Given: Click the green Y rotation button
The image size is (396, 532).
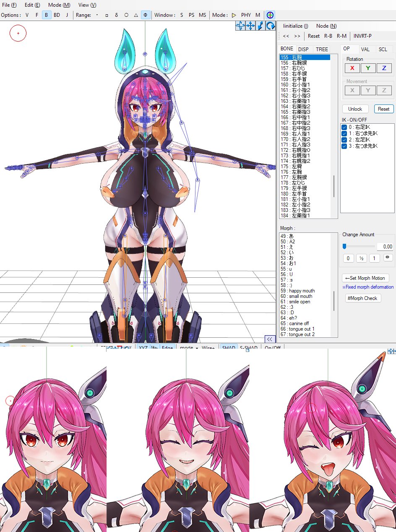Looking at the screenshot, I should point(368,68).
